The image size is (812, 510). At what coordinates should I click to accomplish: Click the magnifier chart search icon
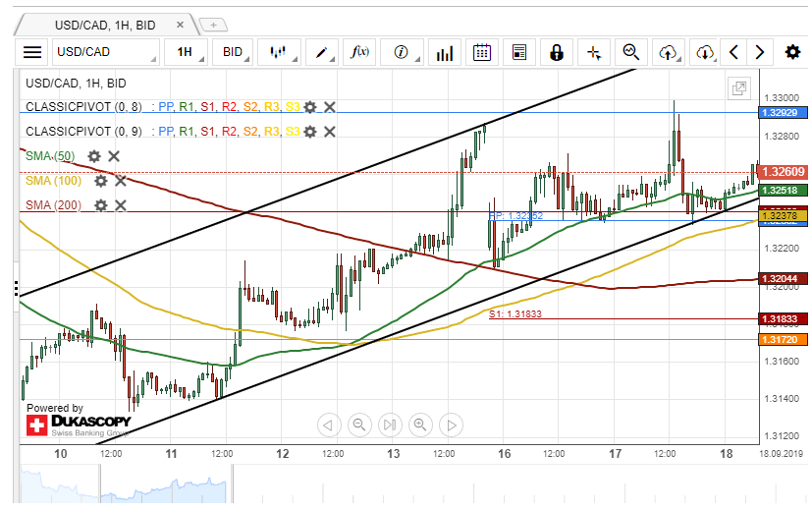pos(630,52)
